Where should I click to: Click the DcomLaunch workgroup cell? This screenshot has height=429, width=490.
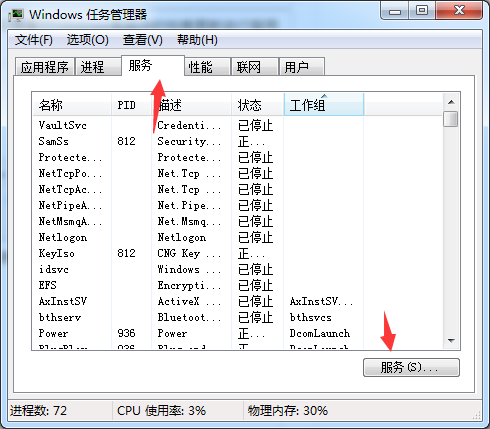point(320,333)
